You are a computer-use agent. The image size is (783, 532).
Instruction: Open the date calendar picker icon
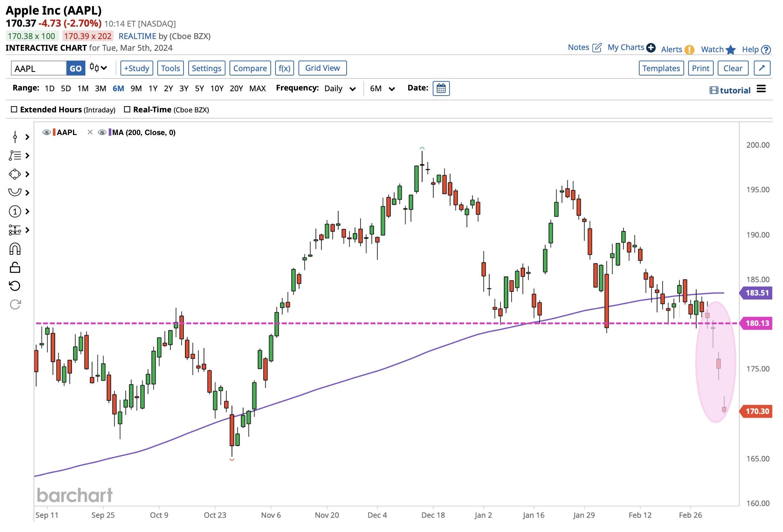441,88
